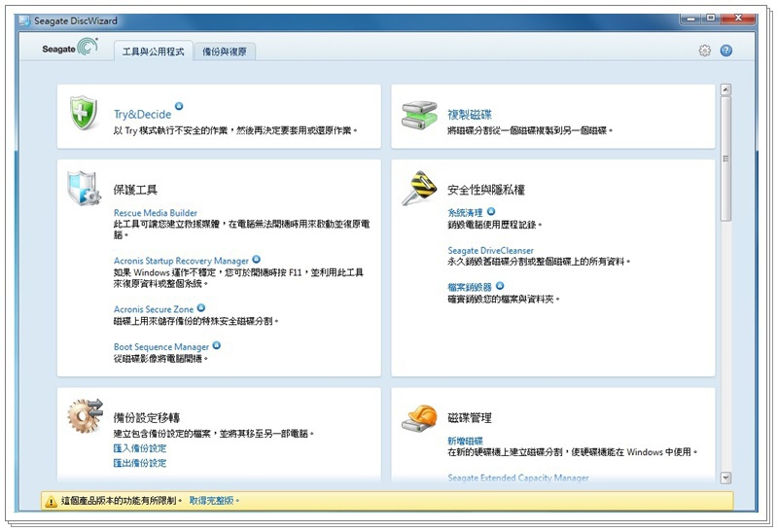
Task: Click the vertical scrollbar thumb
Action: (x=725, y=159)
